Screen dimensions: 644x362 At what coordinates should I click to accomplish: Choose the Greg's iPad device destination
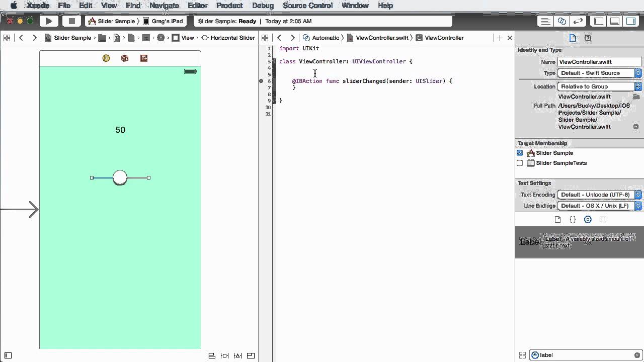pyautogui.click(x=163, y=21)
